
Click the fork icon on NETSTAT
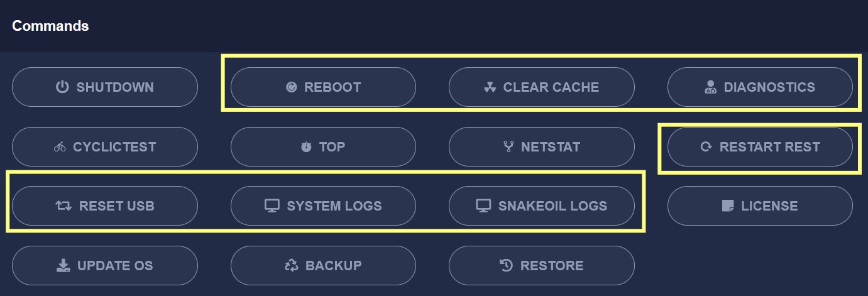[x=508, y=147]
